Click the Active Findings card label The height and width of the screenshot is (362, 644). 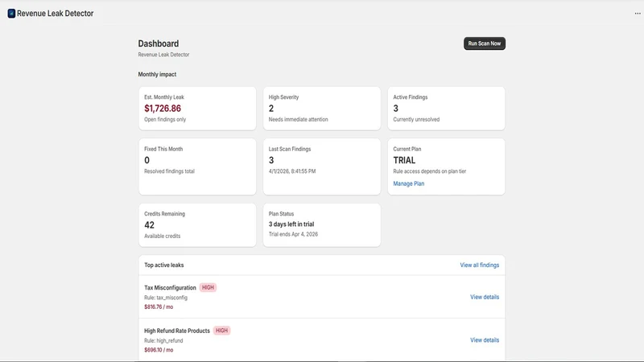click(x=411, y=97)
